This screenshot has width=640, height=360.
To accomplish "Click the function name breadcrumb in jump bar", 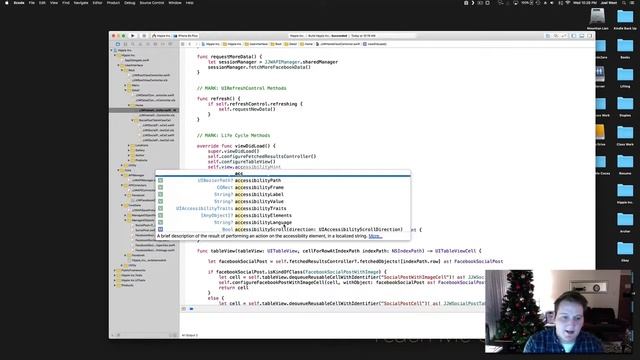I will (375, 44).
